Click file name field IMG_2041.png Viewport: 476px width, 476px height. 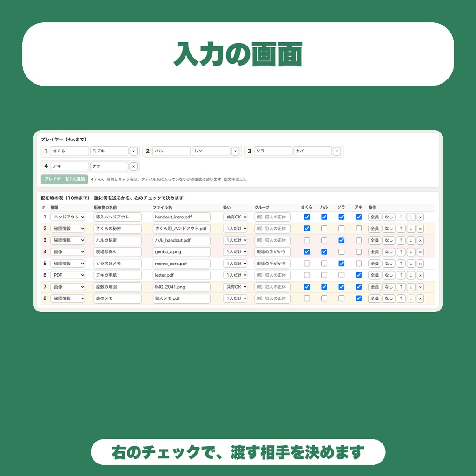tap(182, 287)
